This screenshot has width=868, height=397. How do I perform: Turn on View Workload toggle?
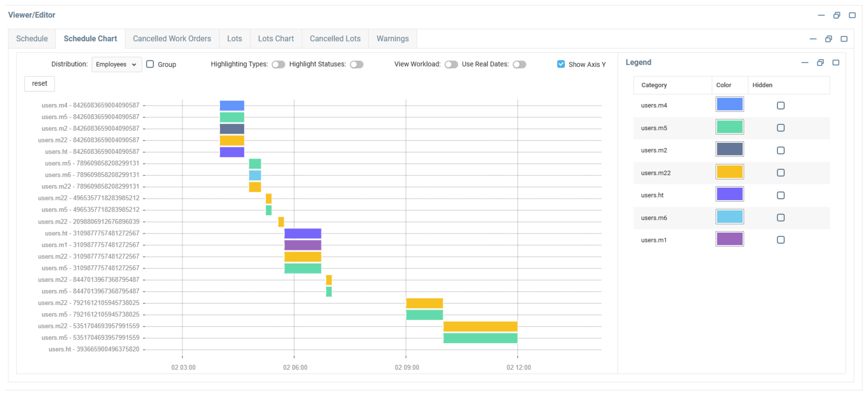pos(451,64)
